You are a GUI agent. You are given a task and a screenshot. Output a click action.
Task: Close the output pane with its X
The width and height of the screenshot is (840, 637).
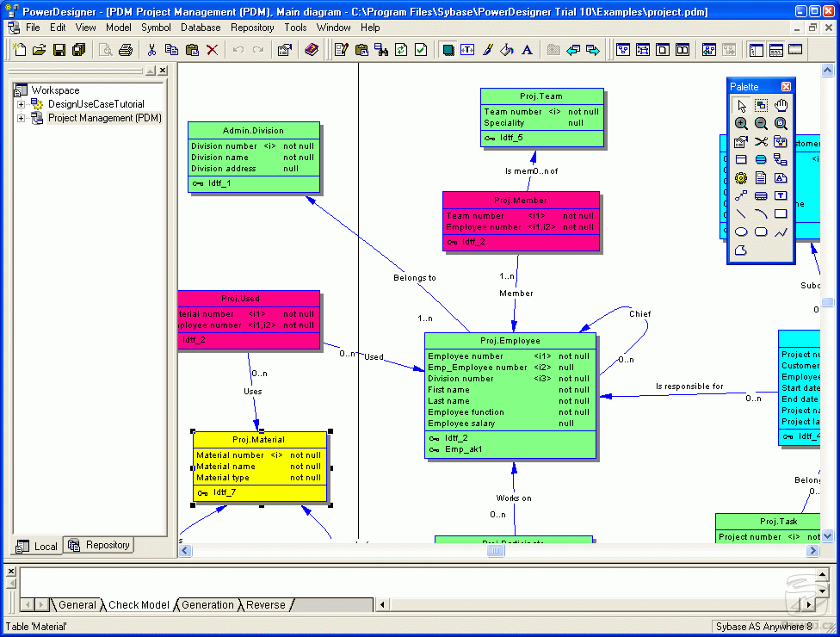10,571
